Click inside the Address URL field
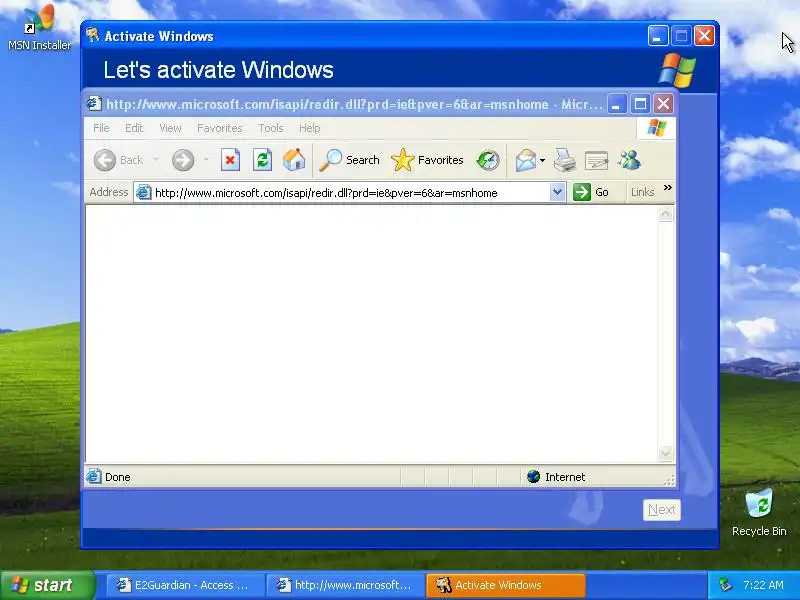The image size is (800, 600). [351, 193]
